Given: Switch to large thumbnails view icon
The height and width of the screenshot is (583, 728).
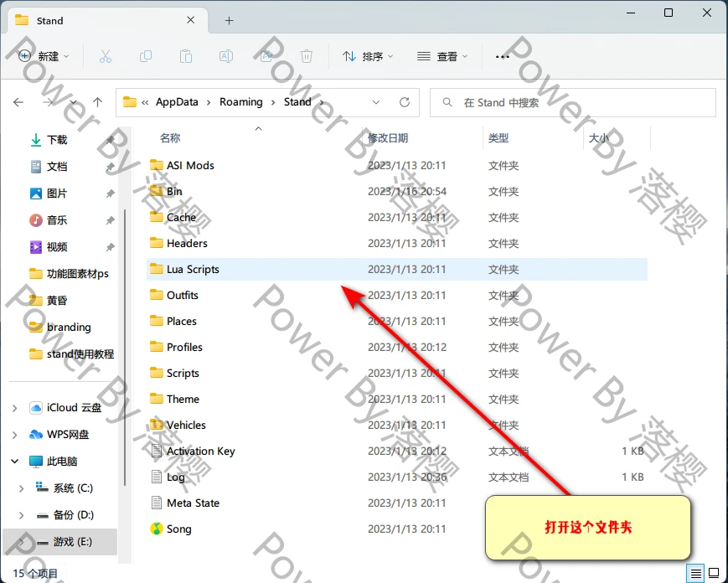Looking at the screenshot, I should click(714, 573).
